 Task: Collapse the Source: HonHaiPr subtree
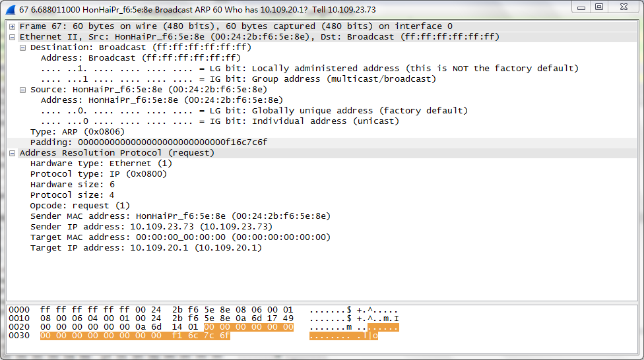point(23,90)
